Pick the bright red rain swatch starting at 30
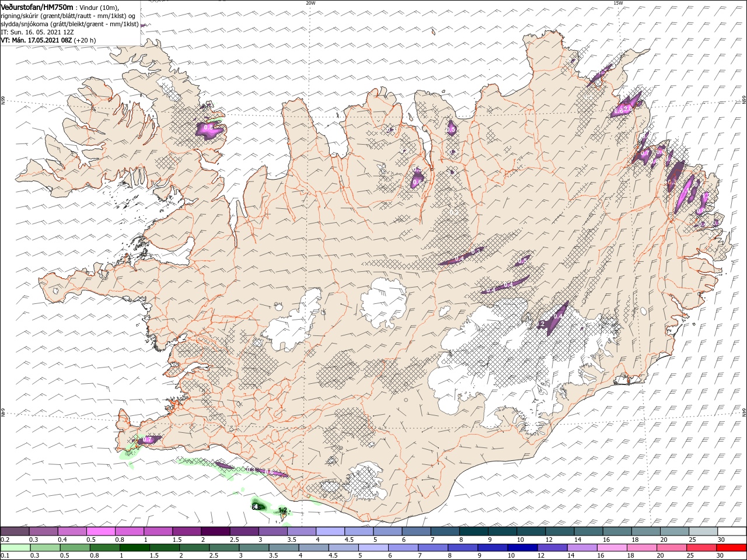747x560 pixels. tap(732, 548)
